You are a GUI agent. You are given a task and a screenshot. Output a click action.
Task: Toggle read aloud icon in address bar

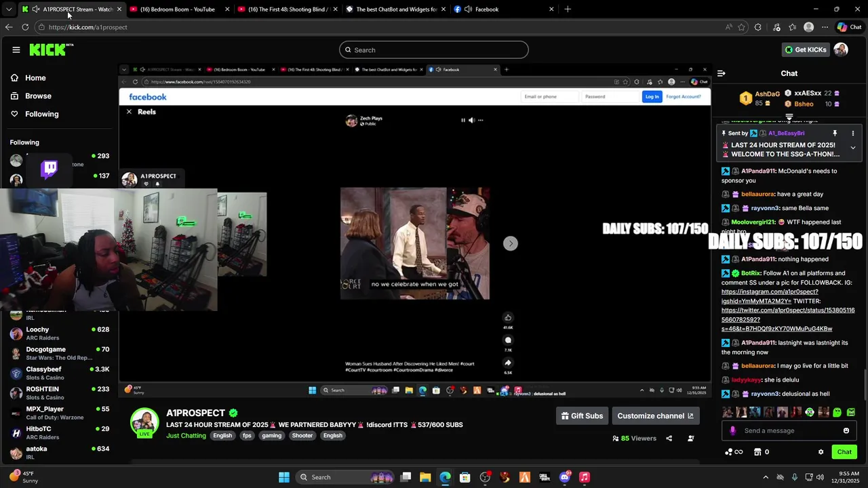coord(728,27)
